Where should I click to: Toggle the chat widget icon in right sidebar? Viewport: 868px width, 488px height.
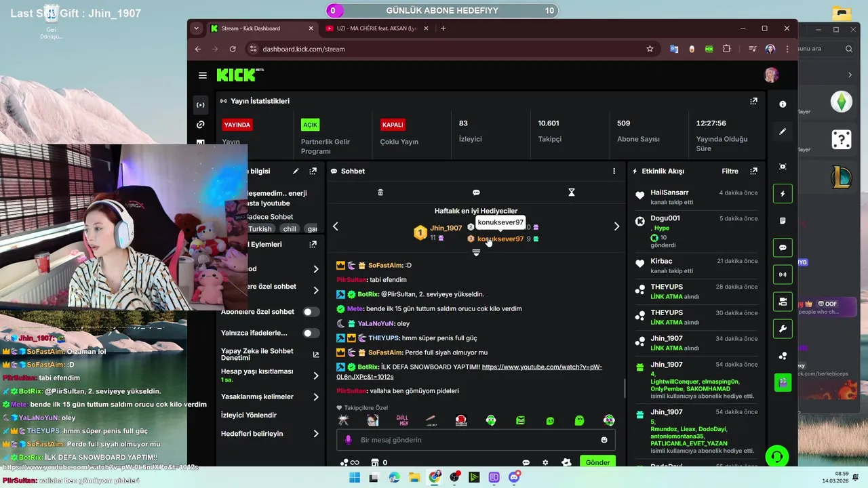(x=783, y=247)
